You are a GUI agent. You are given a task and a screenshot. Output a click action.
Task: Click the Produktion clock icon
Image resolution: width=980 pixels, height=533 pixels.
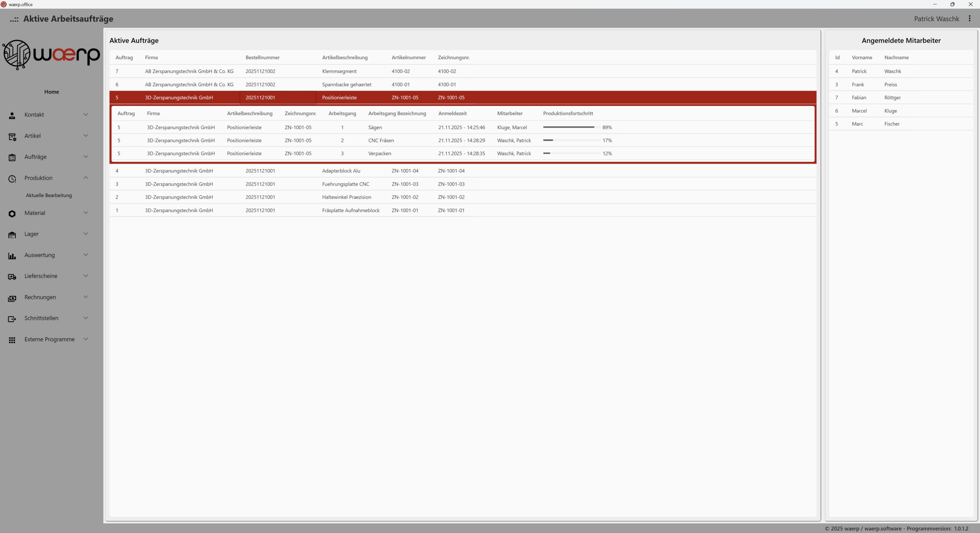pos(12,178)
